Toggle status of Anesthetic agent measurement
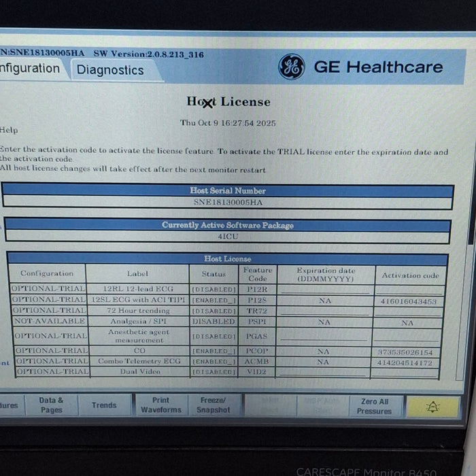This screenshot has width=476, height=476. (214, 337)
